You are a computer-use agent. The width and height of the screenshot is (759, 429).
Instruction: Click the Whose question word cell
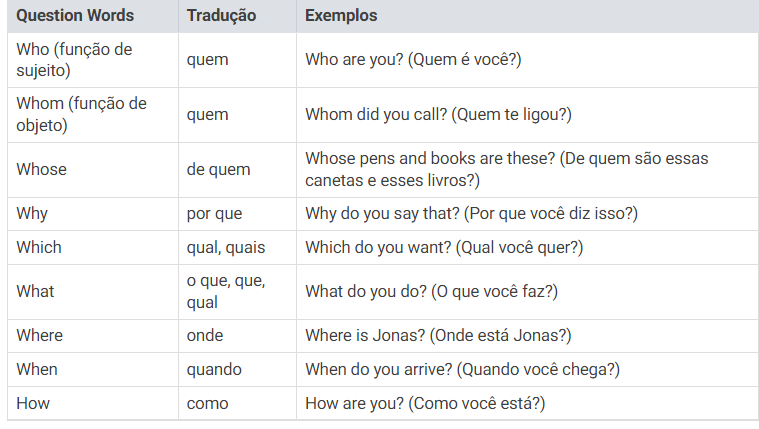(x=93, y=170)
